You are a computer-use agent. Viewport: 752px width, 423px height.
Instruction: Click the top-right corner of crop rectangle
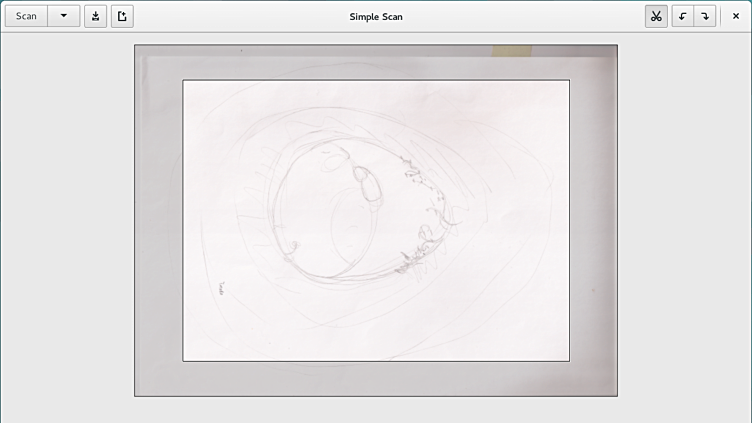(569, 80)
